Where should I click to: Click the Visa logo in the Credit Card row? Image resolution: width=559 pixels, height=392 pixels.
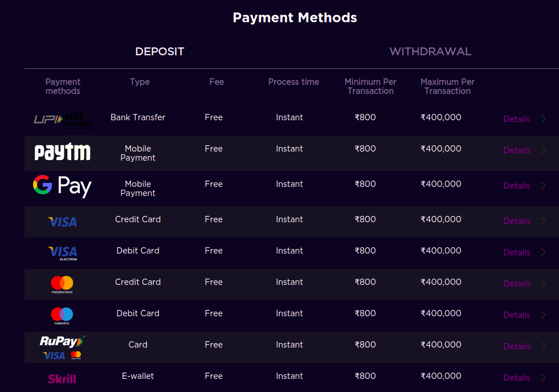[62, 222]
